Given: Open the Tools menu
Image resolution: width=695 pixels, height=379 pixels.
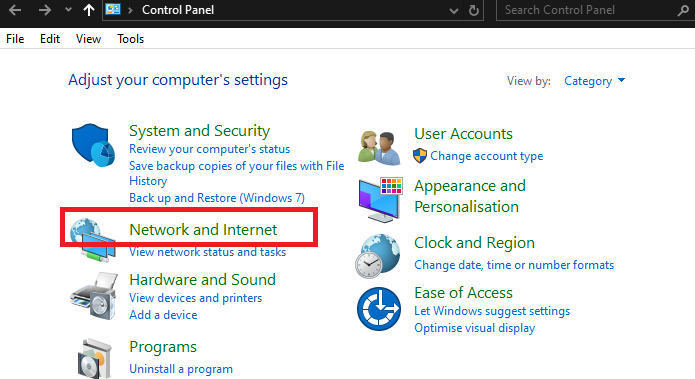Looking at the screenshot, I should click(x=130, y=39).
